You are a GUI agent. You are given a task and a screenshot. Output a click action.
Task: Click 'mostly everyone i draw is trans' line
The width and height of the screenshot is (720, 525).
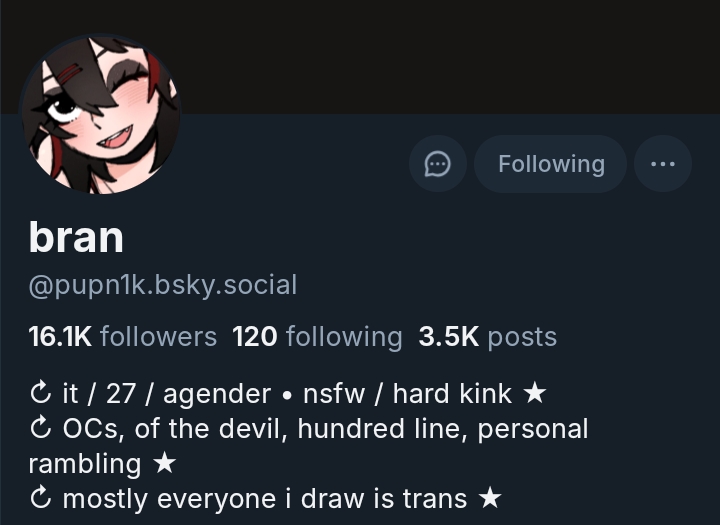pyautogui.click(x=264, y=499)
